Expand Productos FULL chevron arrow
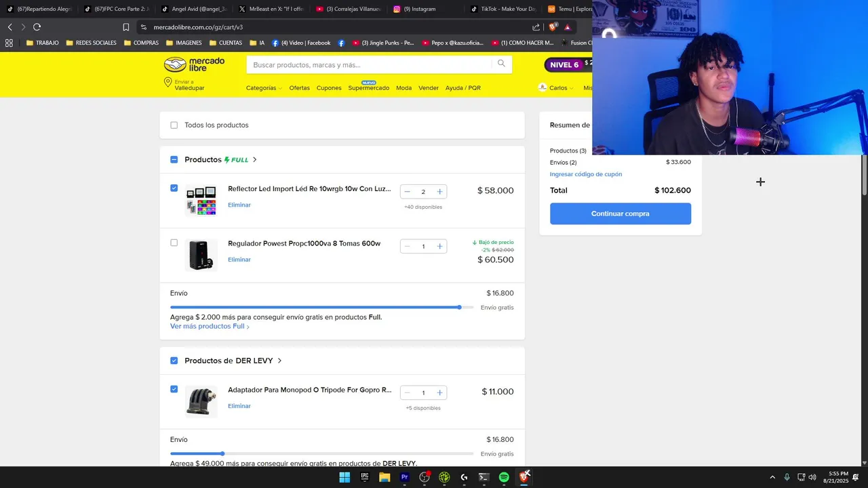 point(254,160)
